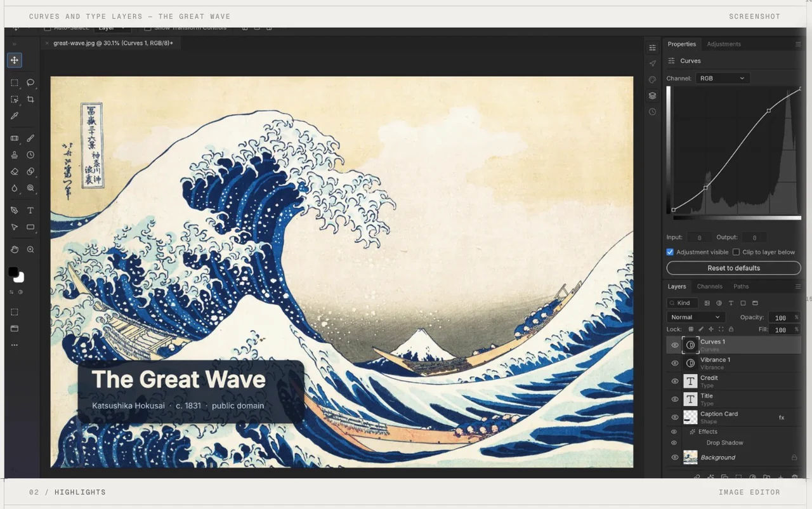
Task: Hide the Credit text layer
Action: pyautogui.click(x=675, y=381)
